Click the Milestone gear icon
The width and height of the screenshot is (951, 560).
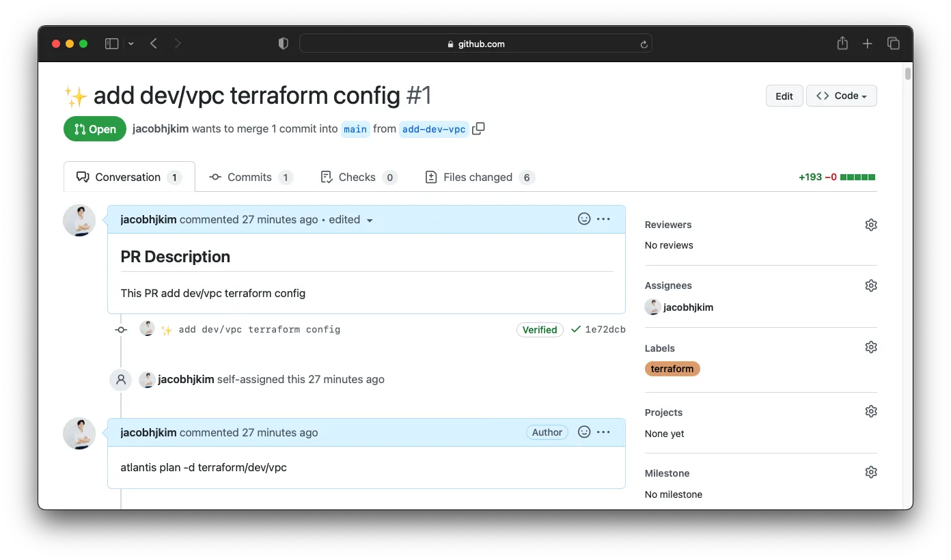(870, 472)
